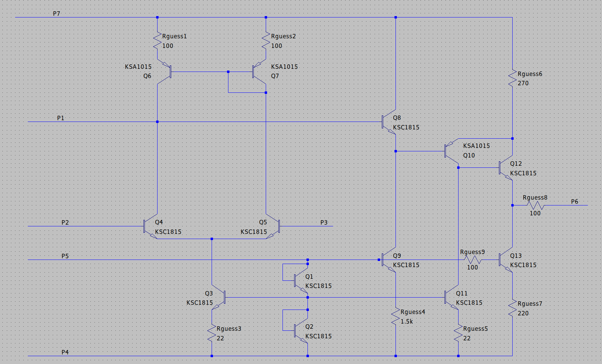Select the Rguess7 name label
Image resolution: width=602 pixels, height=364 pixels.
[530, 304]
